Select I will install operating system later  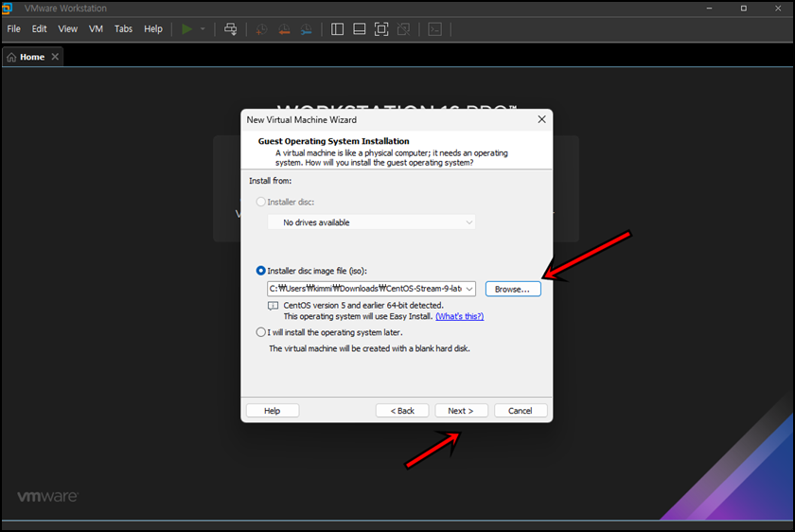[x=260, y=332]
